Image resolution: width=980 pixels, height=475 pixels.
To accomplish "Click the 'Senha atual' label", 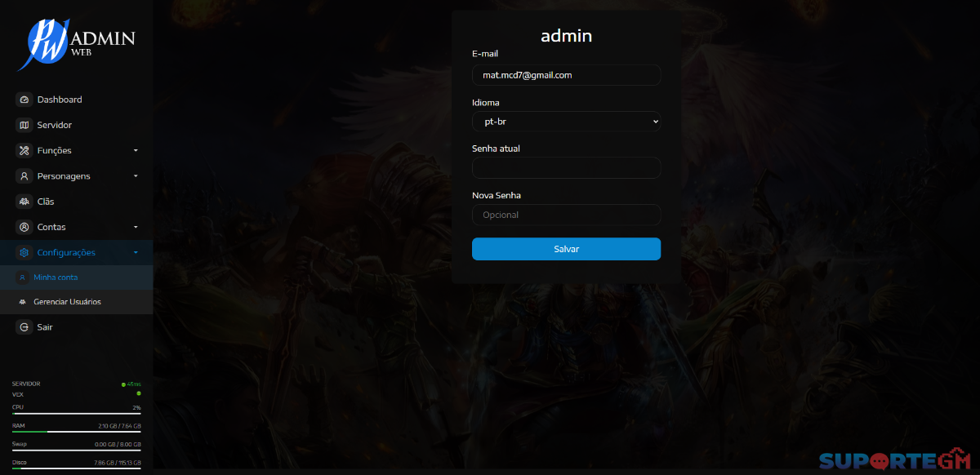I will [496, 149].
